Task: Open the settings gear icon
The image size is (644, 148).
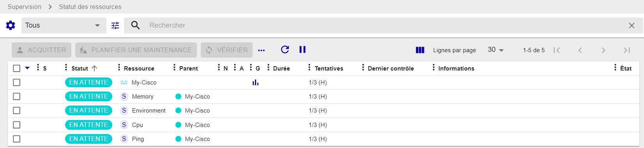Action: click(11, 25)
